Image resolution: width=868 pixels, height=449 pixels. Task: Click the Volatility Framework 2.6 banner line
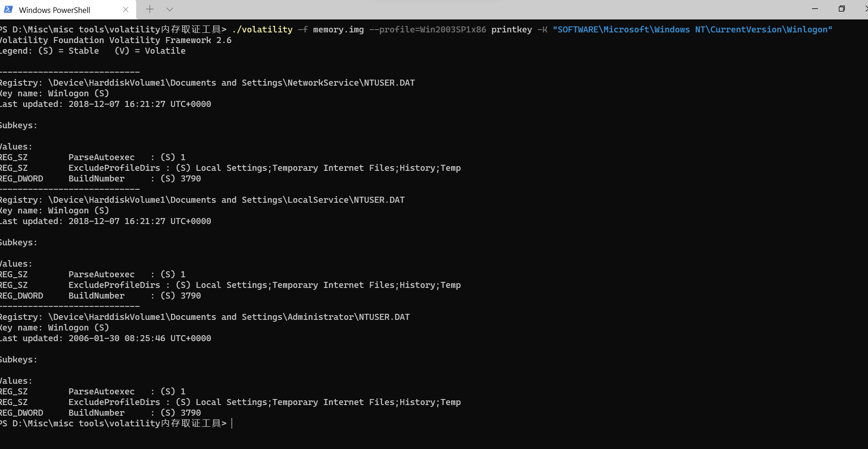click(x=116, y=40)
